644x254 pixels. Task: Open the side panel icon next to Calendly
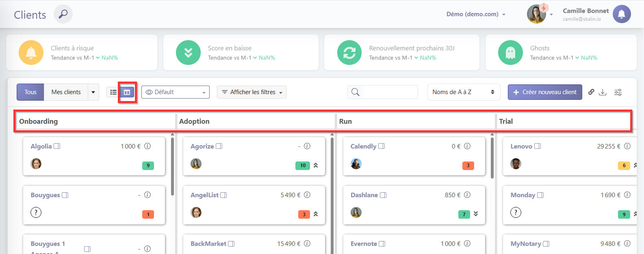click(x=382, y=146)
